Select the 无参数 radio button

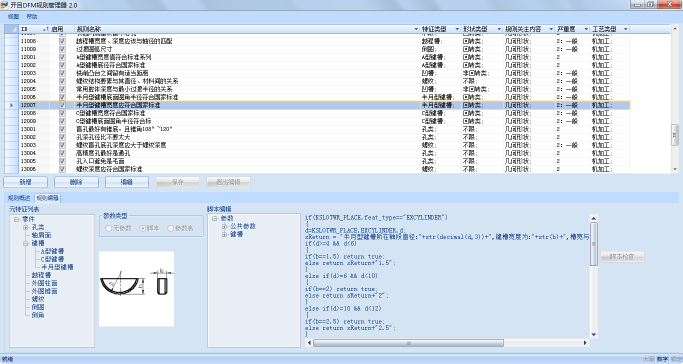pyautogui.click(x=109, y=228)
